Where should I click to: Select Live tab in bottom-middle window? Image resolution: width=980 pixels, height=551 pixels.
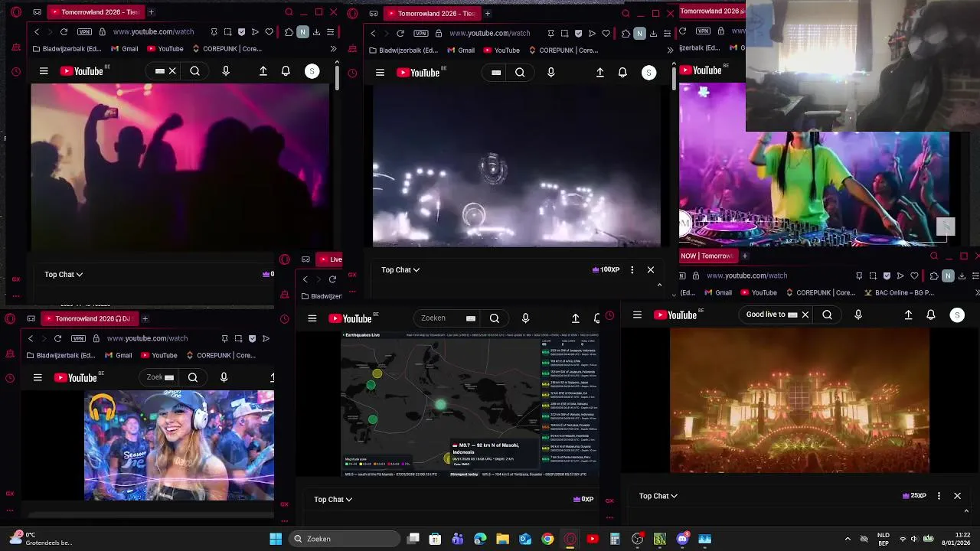click(x=330, y=259)
